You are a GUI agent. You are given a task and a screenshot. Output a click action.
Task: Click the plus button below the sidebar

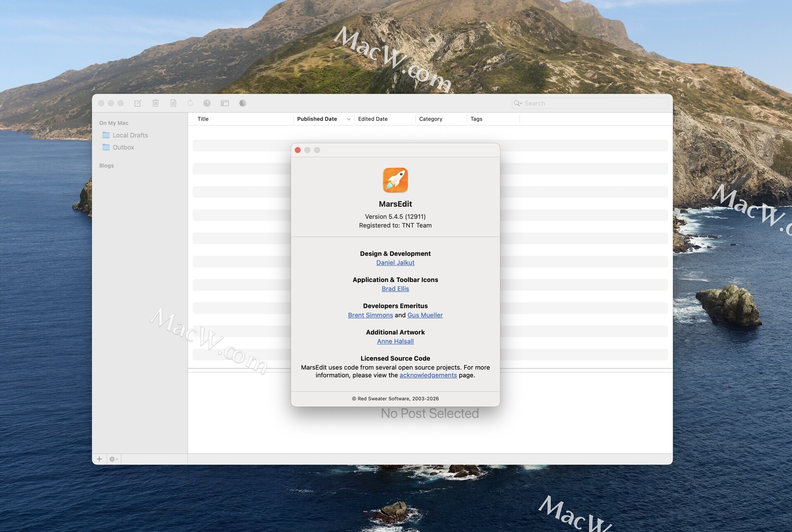(x=99, y=459)
